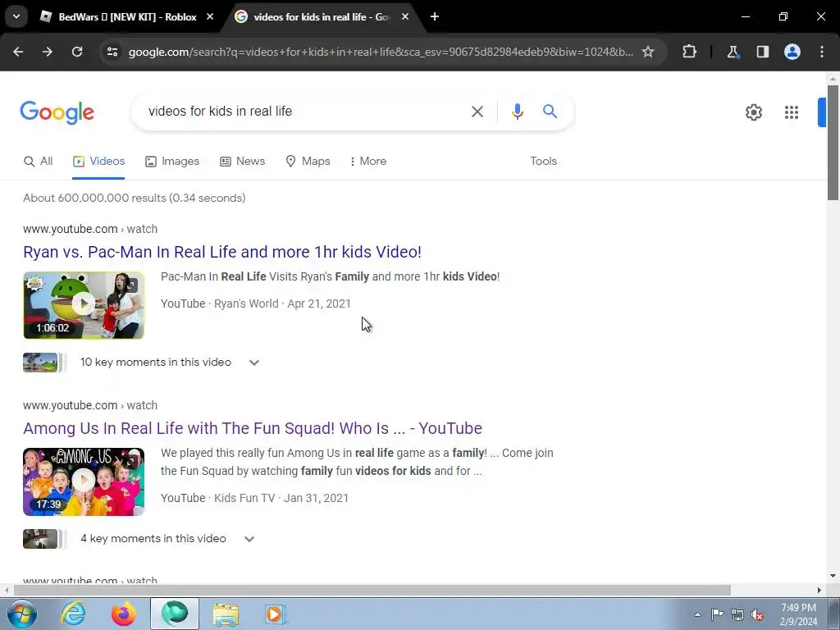Open Among Us In Real Life link
The height and width of the screenshot is (630, 840).
coord(253,428)
